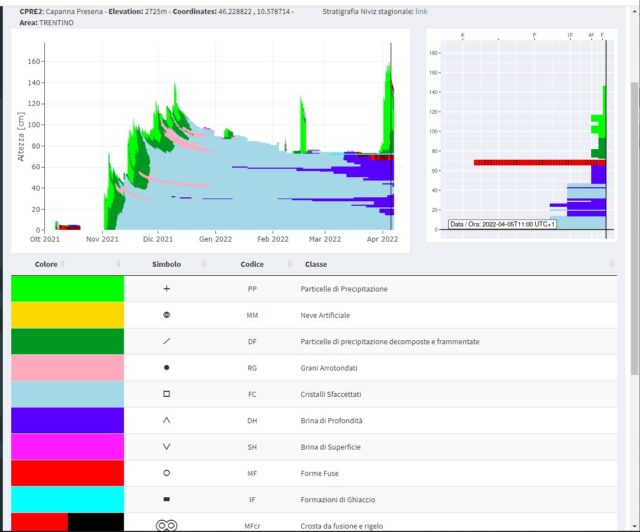Click the filled dot symbol for Grani Arrotondati

click(166, 367)
